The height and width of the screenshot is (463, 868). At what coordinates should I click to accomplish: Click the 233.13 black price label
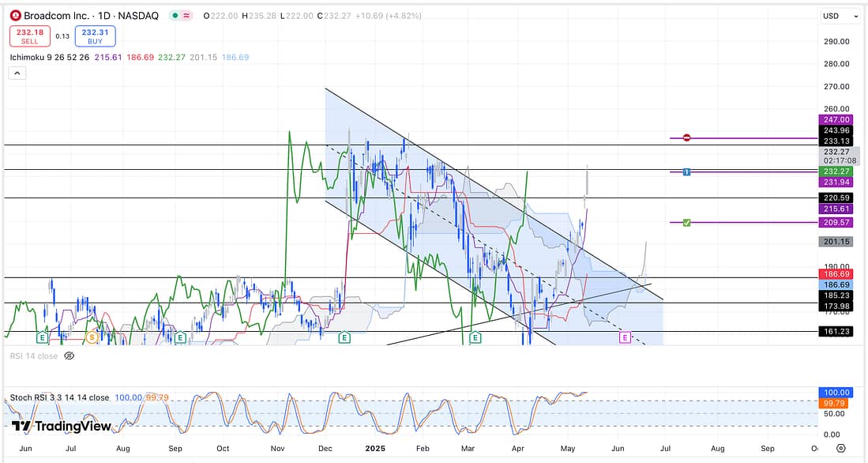pos(836,141)
